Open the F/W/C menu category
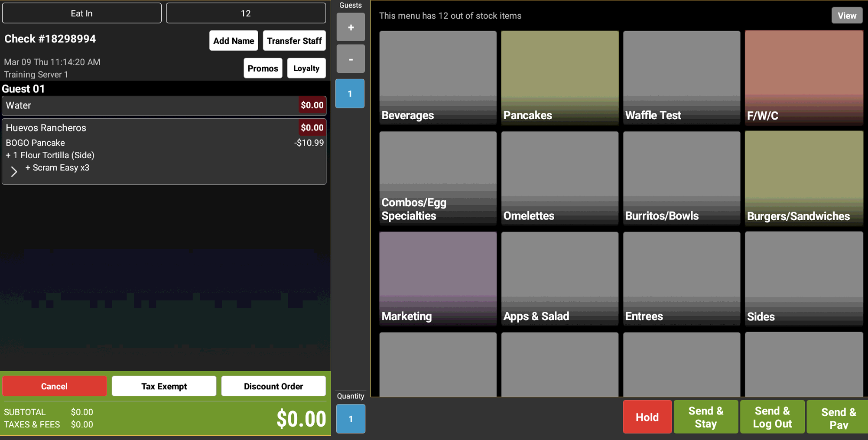The width and height of the screenshot is (868, 440). click(x=804, y=78)
